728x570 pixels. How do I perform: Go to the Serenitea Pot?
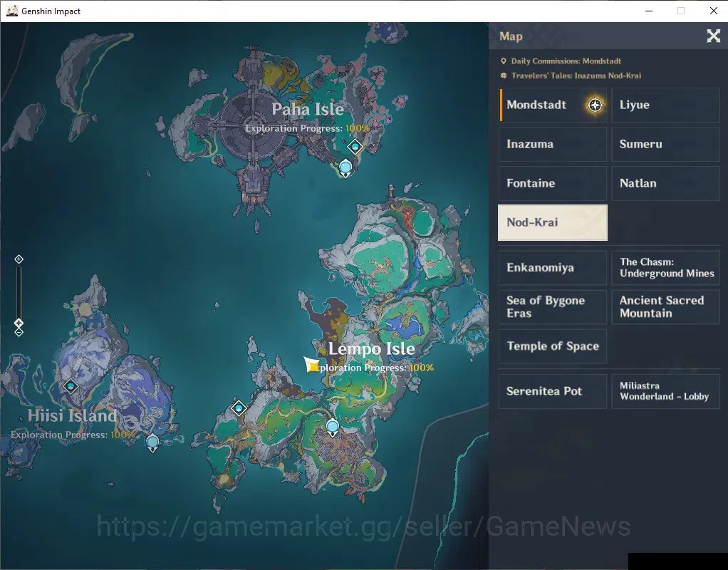tap(553, 392)
